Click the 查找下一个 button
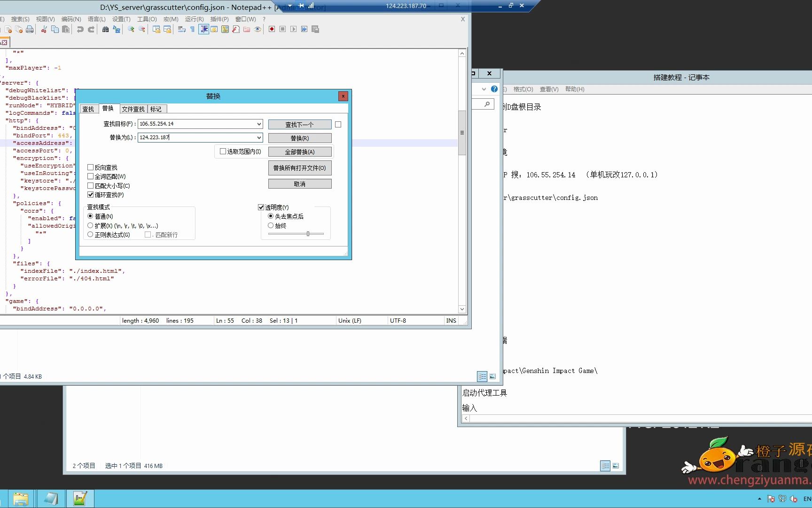812x508 pixels. (300, 125)
